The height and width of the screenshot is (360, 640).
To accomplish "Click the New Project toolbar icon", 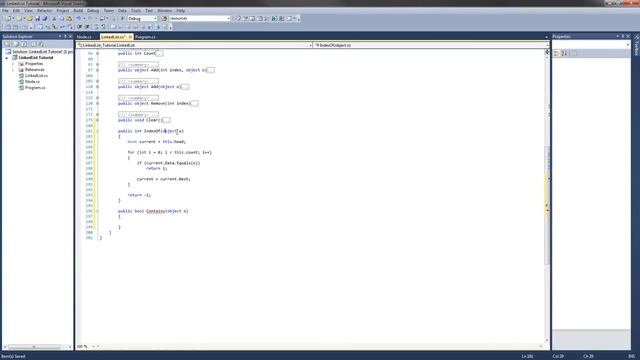I will [x=8, y=18].
